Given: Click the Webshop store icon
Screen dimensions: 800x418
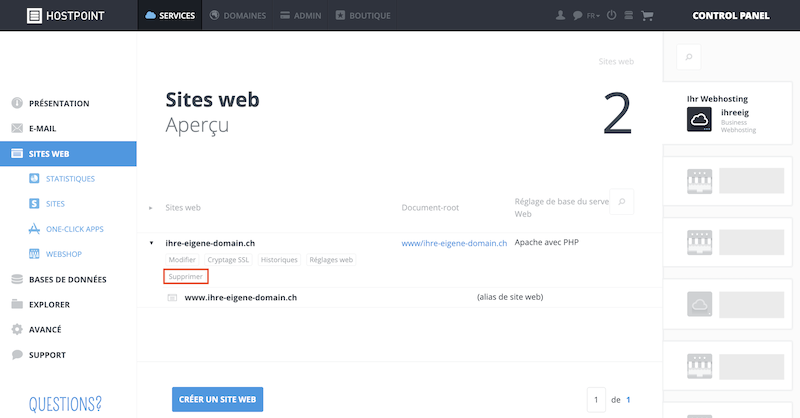Looking at the screenshot, I should [x=34, y=254].
